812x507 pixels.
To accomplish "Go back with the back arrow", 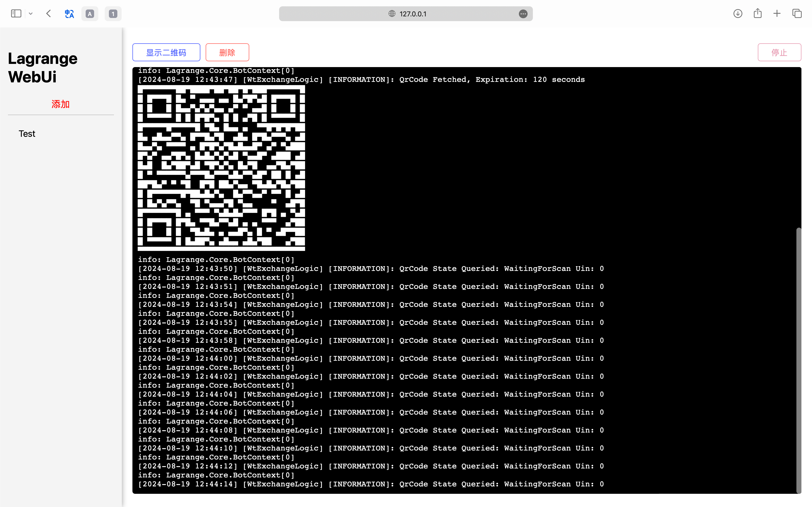I will (x=49, y=14).
